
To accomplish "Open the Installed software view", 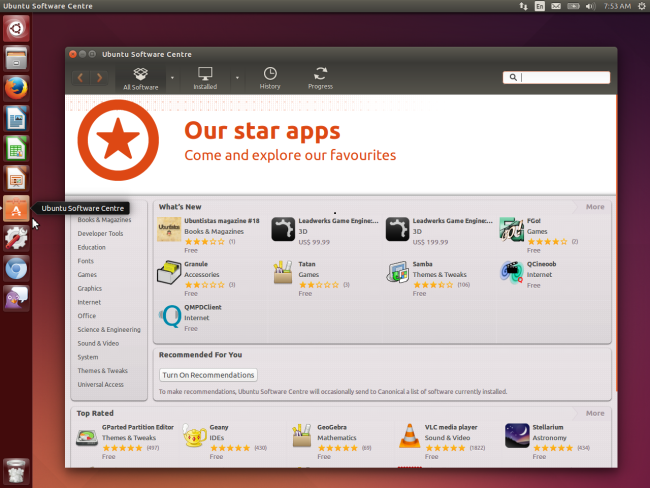I will click(x=205, y=78).
